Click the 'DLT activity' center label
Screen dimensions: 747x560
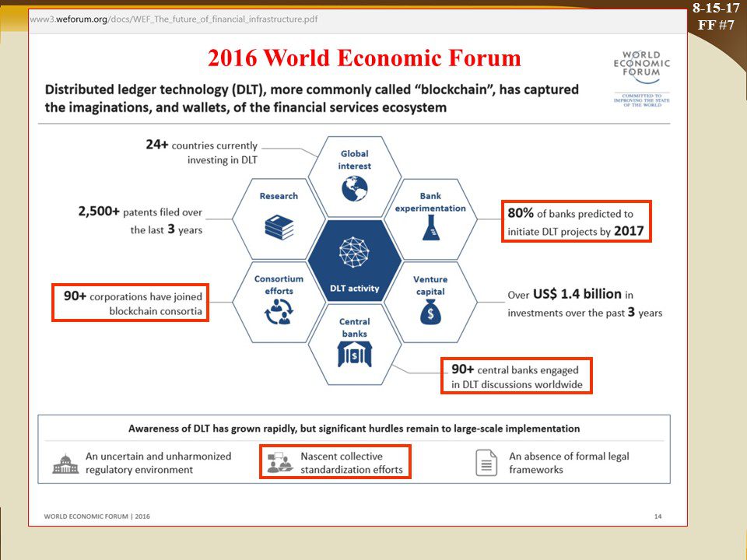pyautogui.click(x=355, y=288)
